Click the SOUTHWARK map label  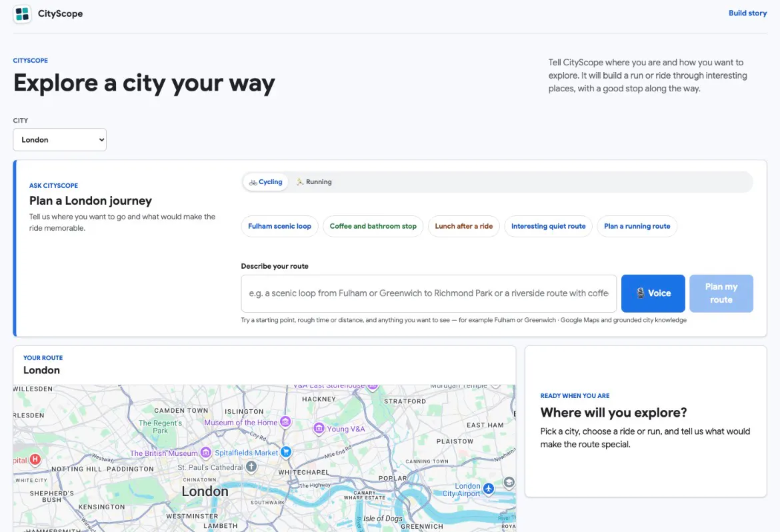point(267,503)
